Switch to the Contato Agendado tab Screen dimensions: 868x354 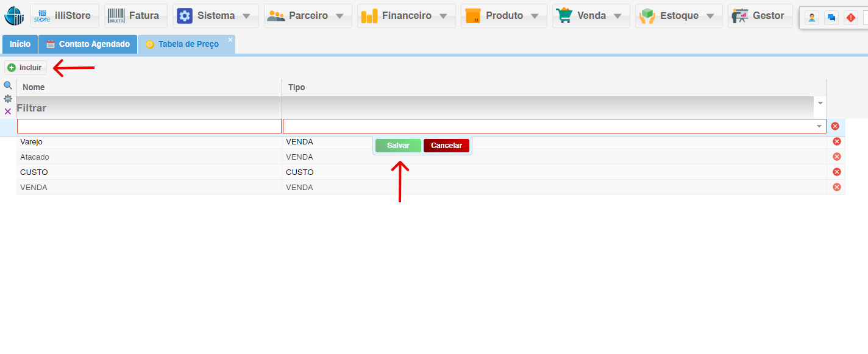coord(88,44)
